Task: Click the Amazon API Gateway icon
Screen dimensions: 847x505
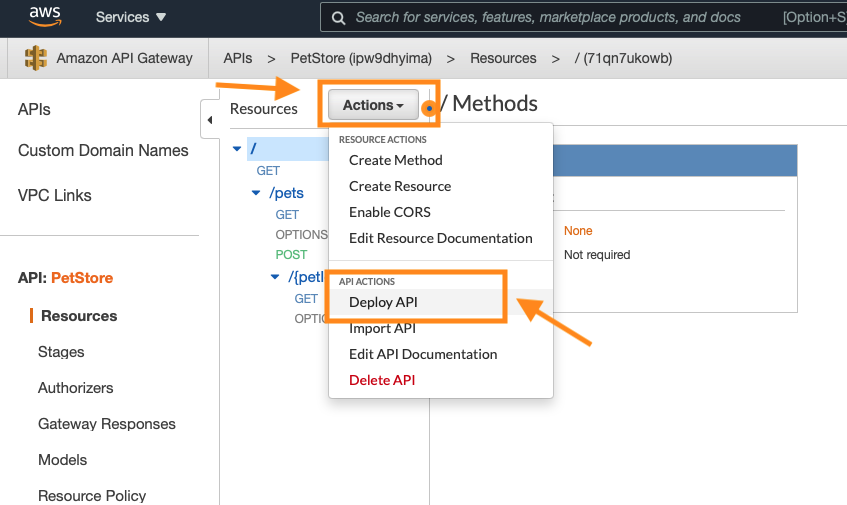Action: [36, 58]
